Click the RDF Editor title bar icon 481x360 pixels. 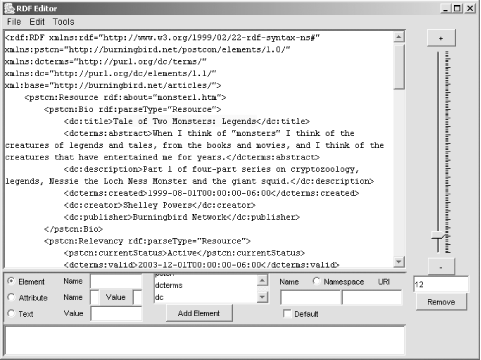tap(9, 8)
